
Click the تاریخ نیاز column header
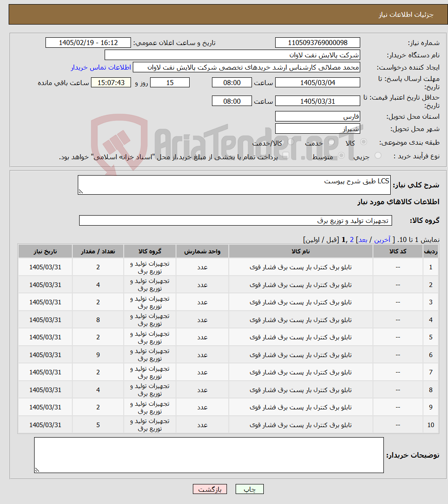[45, 252]
